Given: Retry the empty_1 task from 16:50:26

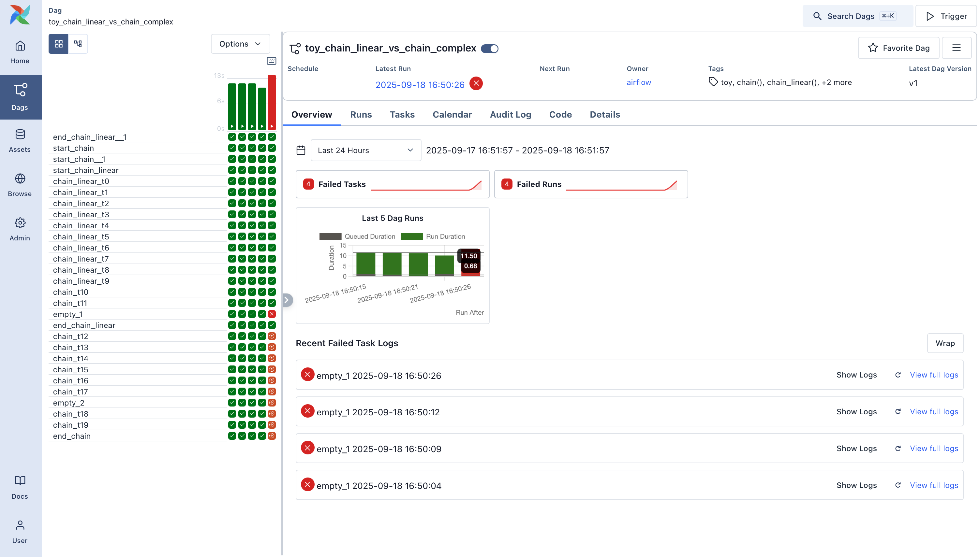Looking at the screenshot, I should tap(898, 375).
